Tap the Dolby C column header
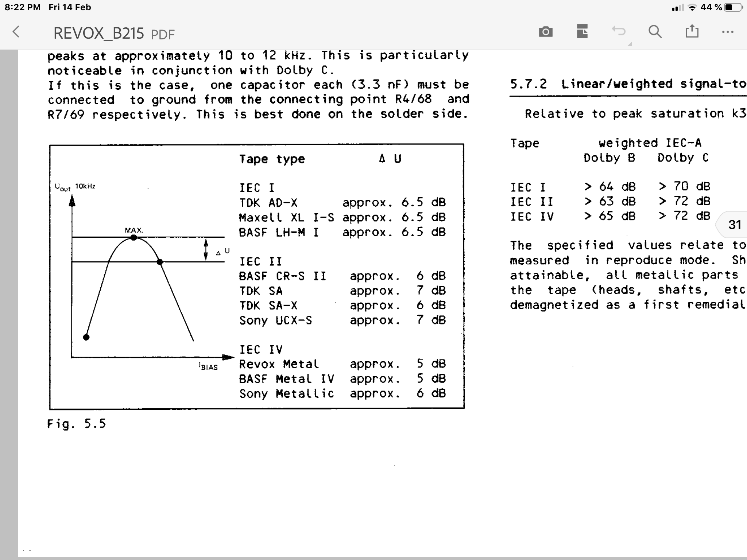The width and height of the screenshot is (747, 560). pyautogui.click(x=683, y=158)
